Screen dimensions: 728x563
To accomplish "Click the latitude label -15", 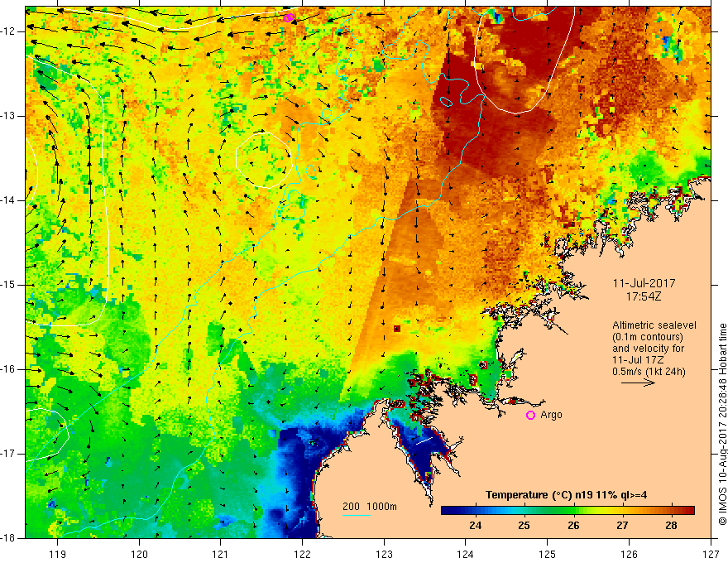I will [9, 285].
